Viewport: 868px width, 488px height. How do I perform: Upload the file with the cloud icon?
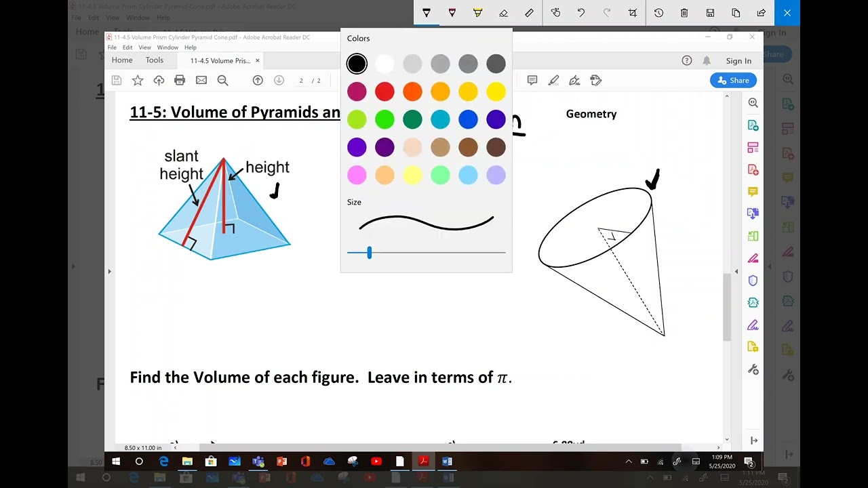pyautogui.click(x=159, y=81)
